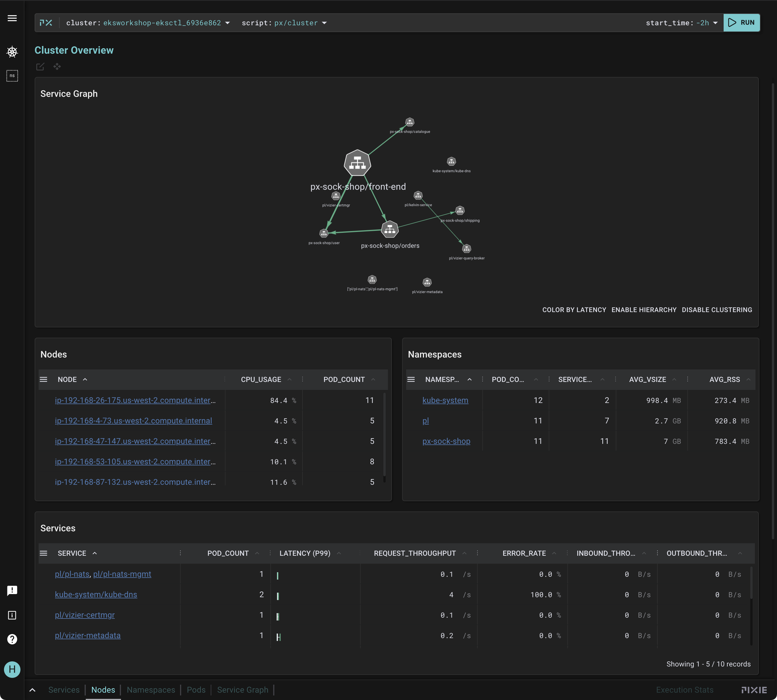Screen dimensions: 777x700
Task: Open kube-system/kube-dns service link
Action: pos(96,595)
